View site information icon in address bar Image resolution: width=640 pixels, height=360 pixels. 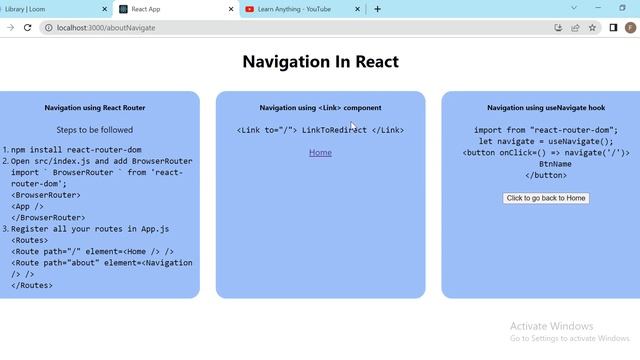[x=49, y=28]
